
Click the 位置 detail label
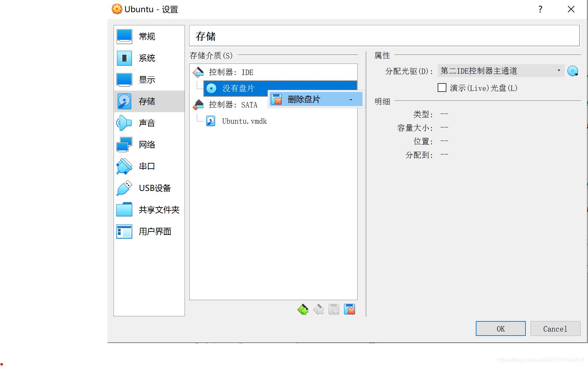tap(423, 142)
